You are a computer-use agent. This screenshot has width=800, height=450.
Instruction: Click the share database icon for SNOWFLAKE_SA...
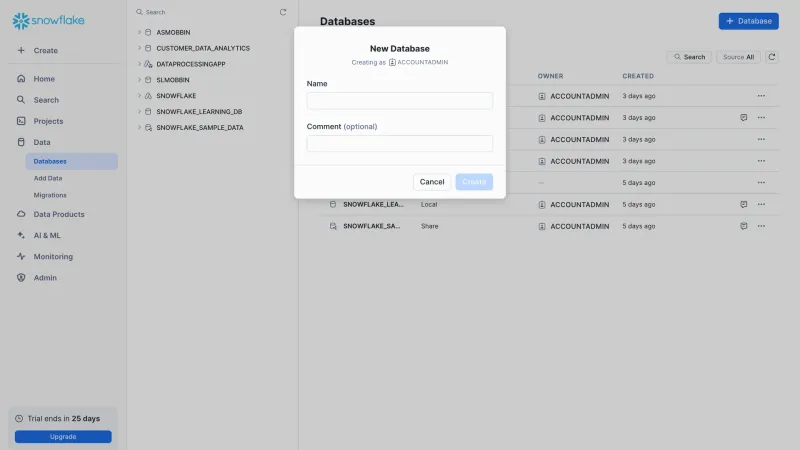click(333, 226)
